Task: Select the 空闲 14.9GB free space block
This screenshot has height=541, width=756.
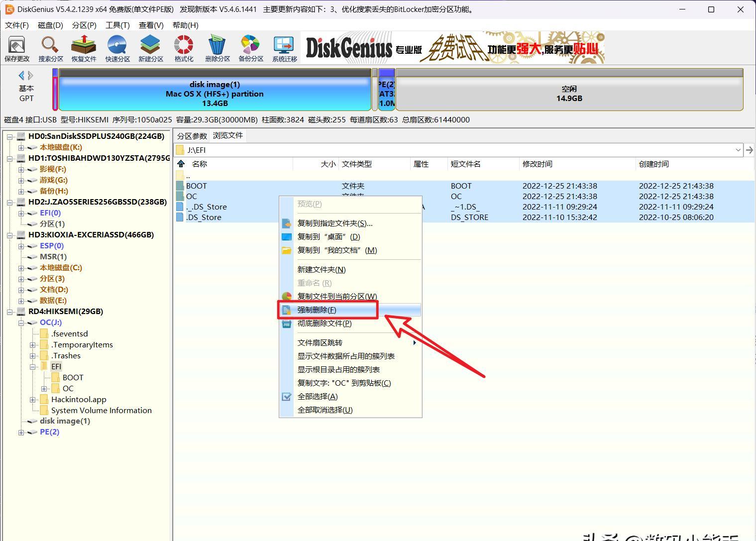Action: 569,90
